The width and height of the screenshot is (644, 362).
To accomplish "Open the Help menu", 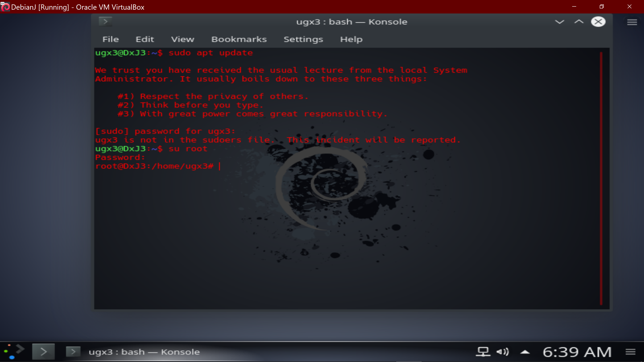I will tap(351, 39).
